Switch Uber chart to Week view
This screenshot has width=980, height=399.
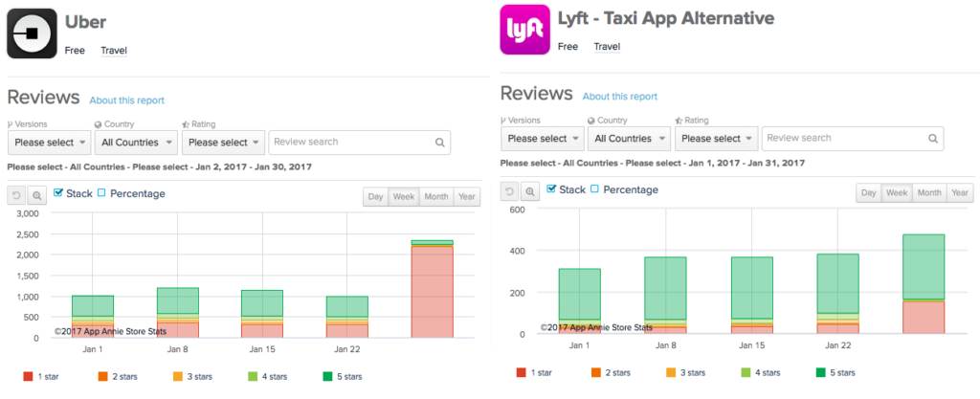404,197
